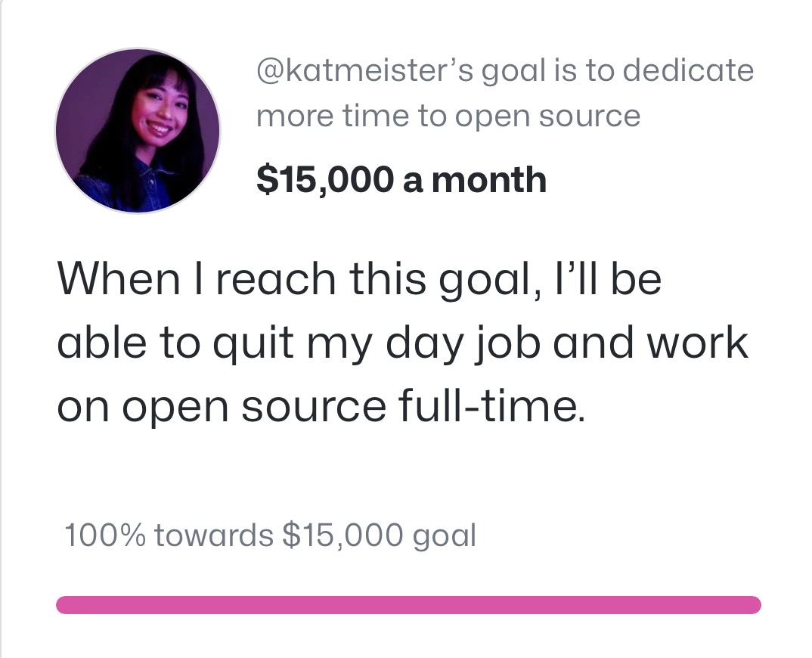
Task: Click the word "towards" under the description
Action: click(x=213, y=535)
